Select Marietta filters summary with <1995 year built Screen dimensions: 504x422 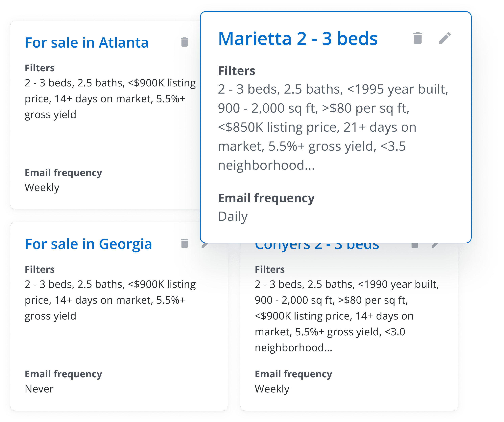[333, 127]
